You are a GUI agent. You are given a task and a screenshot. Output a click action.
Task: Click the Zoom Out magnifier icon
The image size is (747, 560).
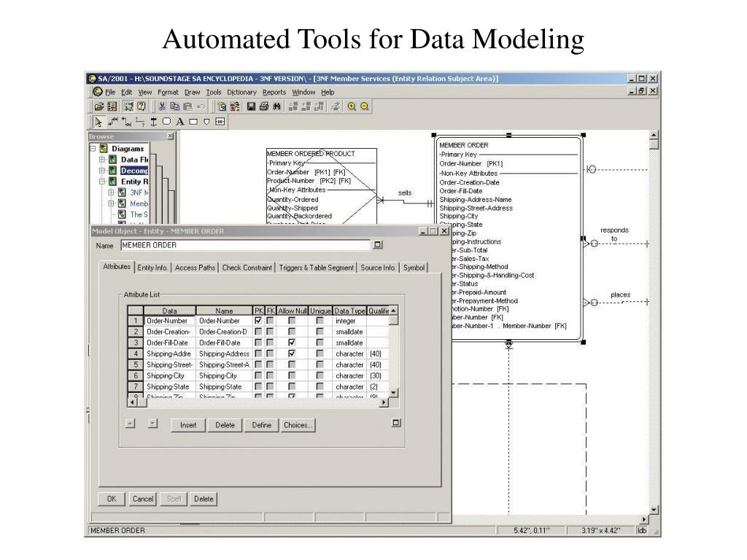[x=364, y=106]
